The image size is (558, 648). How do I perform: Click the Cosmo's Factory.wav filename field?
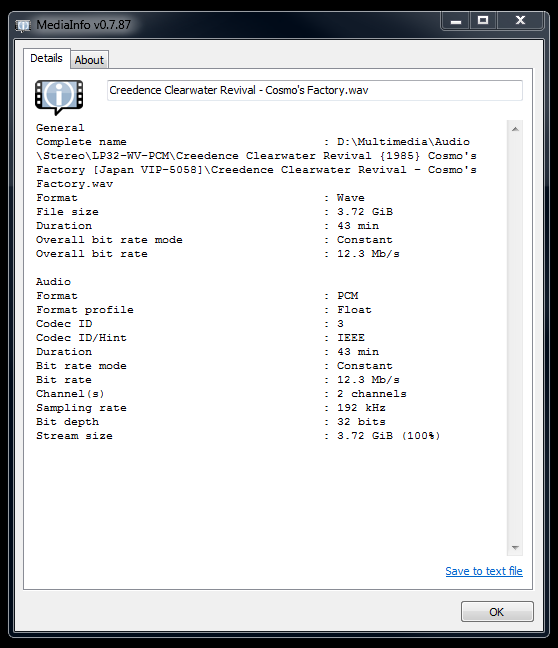[315, 90]
